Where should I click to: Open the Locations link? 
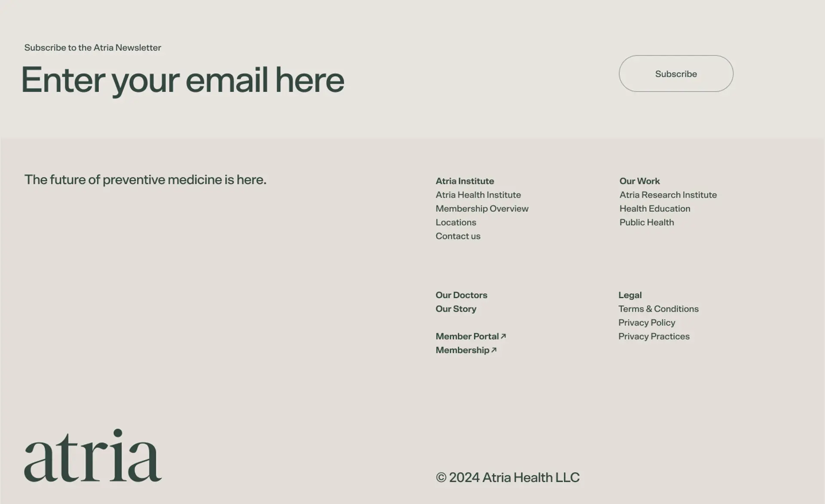[456, 222]
